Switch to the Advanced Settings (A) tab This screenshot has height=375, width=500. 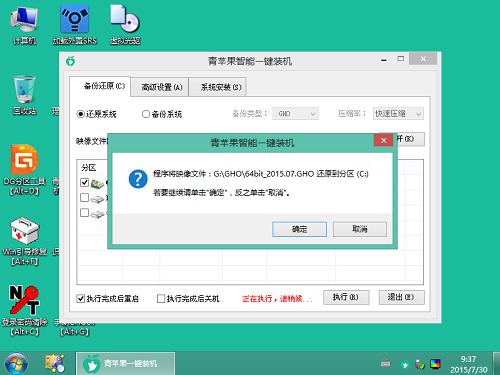[160, 87]
